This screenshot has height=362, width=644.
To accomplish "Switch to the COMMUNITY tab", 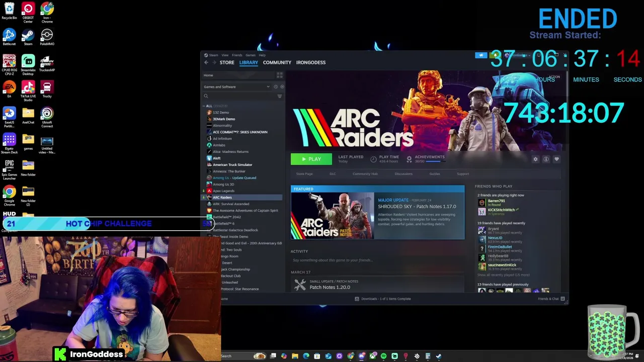I will tap(277, 62).
